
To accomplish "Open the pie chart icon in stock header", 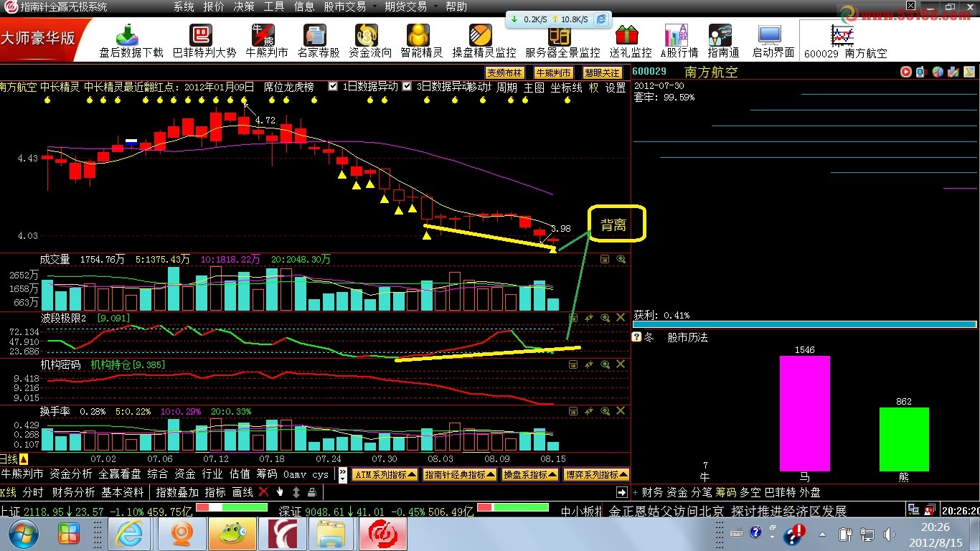I will click(x=938, y=71).
